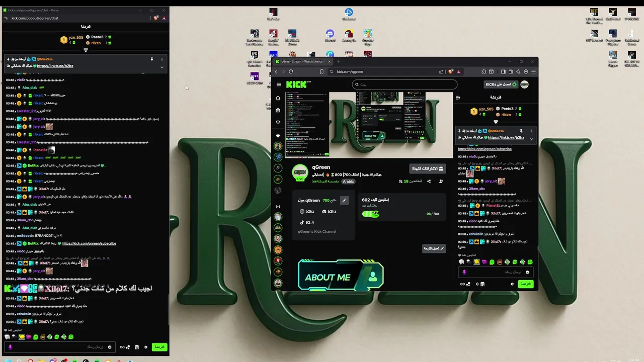Reload the kick.com/qgreen page
The height and width of the screenshot is (362, 644).
(291, 72)
